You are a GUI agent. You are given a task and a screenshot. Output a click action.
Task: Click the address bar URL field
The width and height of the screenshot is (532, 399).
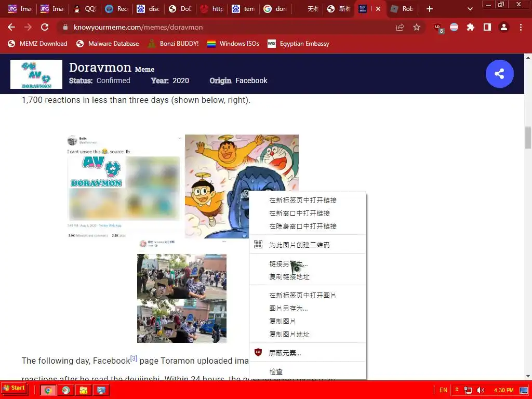coord(224,28)
